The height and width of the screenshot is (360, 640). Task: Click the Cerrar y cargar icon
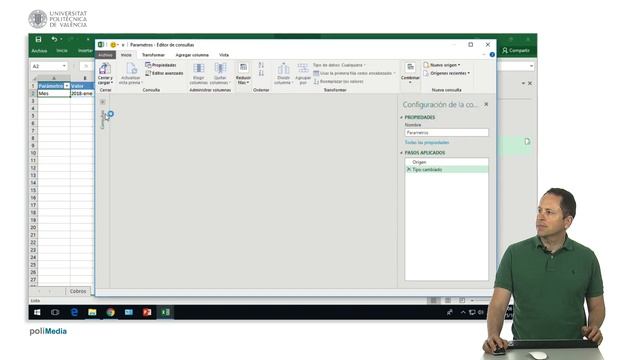pyautogui.click(x=105, y=69)
